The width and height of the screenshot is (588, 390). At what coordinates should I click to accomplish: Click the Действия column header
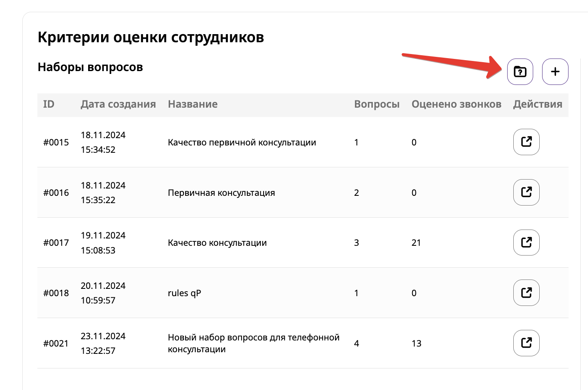537,104
